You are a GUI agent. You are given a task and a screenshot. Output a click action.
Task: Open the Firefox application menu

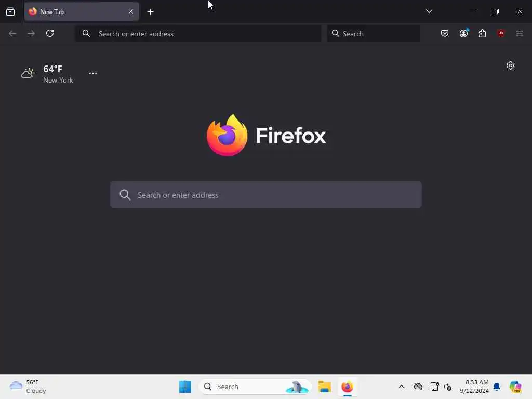(x=520, y=33)
